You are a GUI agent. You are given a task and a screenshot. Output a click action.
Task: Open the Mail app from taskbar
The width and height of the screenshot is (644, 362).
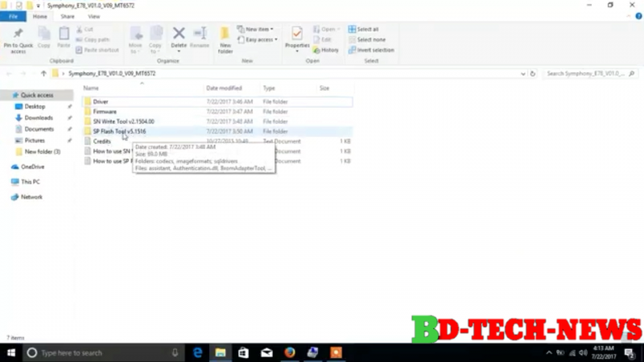tap(266, 352)
